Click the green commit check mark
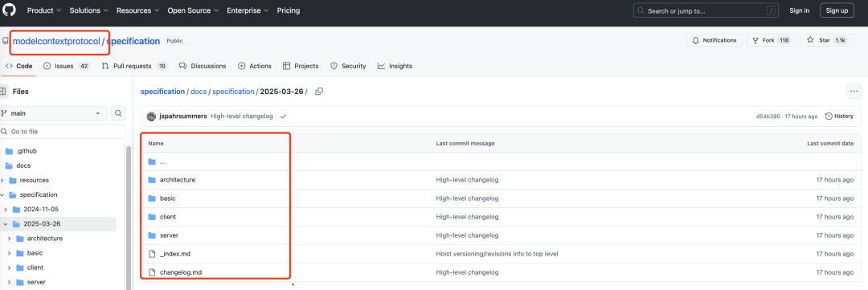Image resolution: width=868 pixels, height=290 pixels. pyautogui.click(x=284, y=116)
